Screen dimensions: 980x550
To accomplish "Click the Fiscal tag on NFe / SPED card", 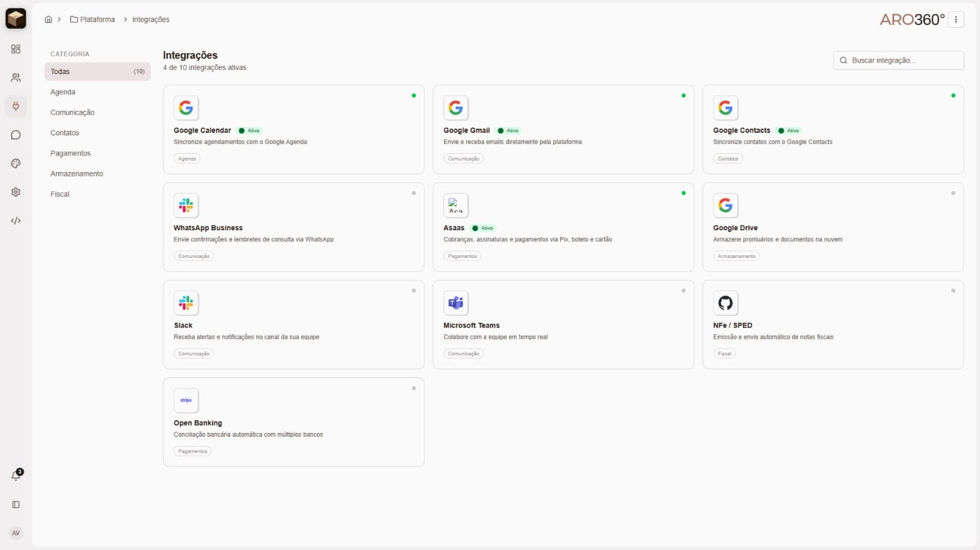I will 725,353.
